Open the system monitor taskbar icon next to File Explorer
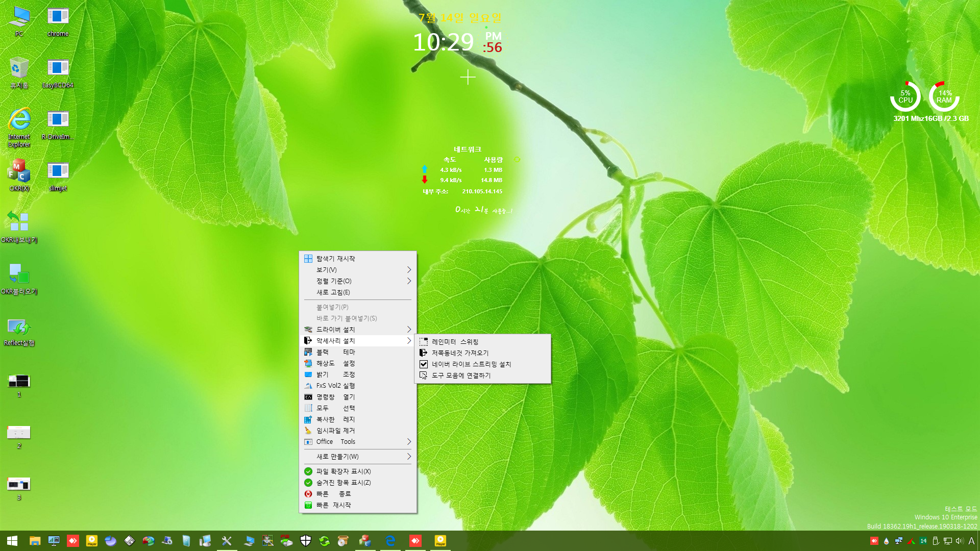This screenshot has height=551, width=980. [54, 541]
